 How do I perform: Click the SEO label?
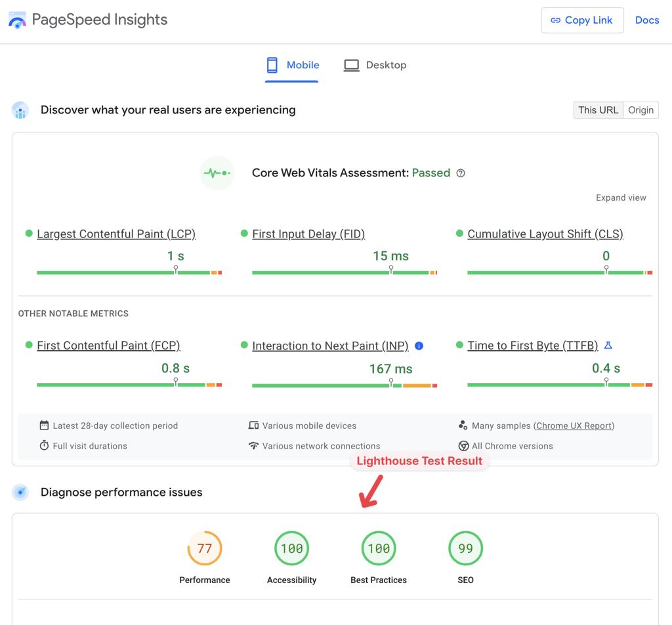point(465,580)
